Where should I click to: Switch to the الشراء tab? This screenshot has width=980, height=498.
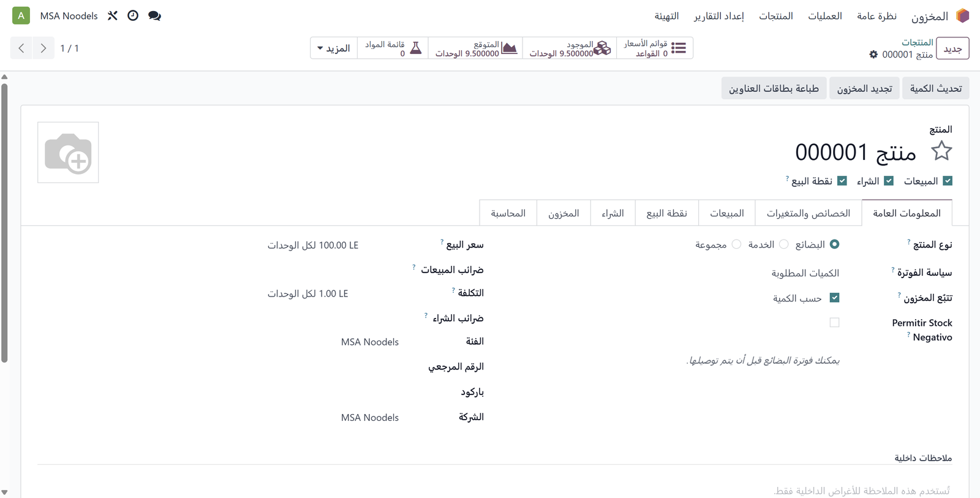pyautogui.click(x=612, y=213)
